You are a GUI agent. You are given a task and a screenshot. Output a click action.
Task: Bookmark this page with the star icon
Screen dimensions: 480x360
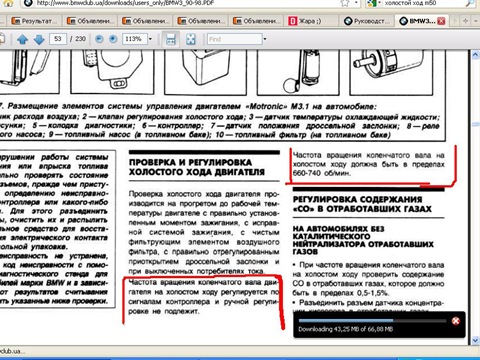tap(345, 3)
